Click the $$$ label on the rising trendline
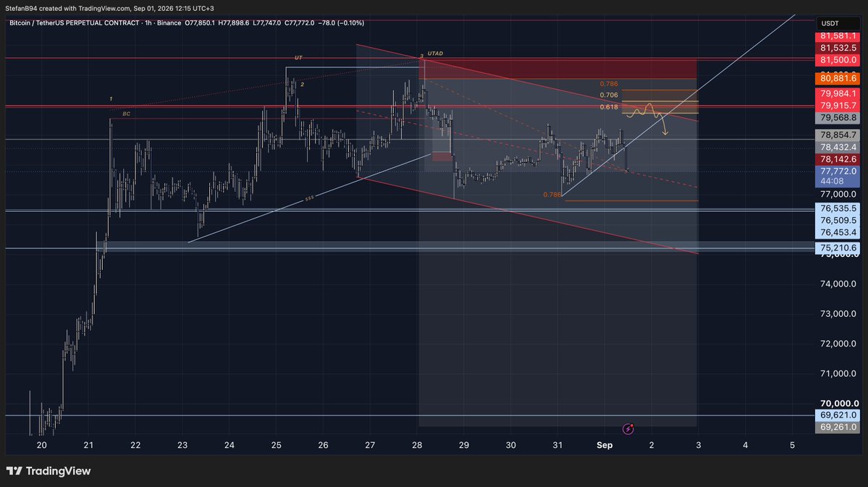 pos(309,198)
